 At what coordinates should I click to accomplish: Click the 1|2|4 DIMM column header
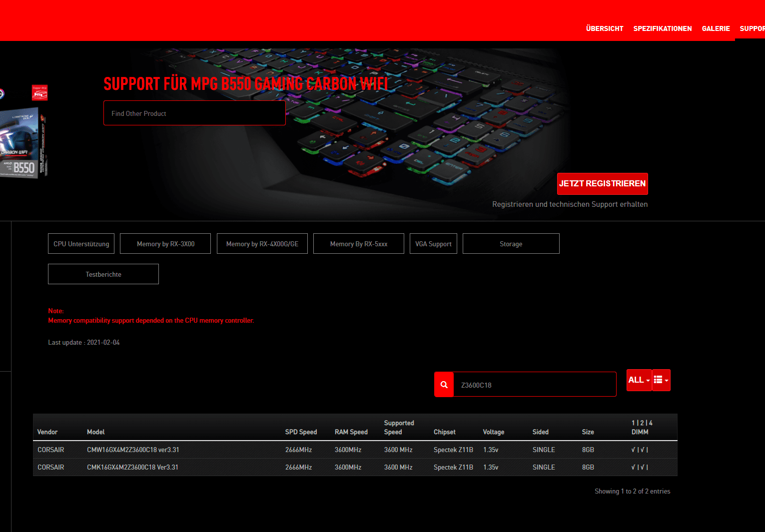pyautogui.click(x=642, y=428)
